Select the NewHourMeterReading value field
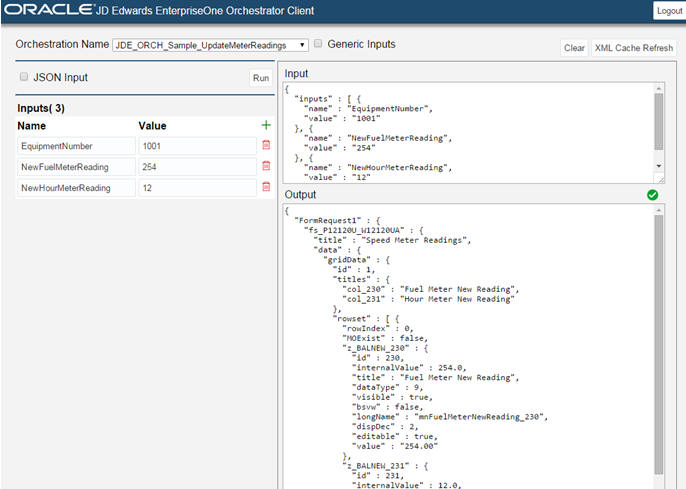Screen dimensions: 686x489 click(x=196, y=187)
